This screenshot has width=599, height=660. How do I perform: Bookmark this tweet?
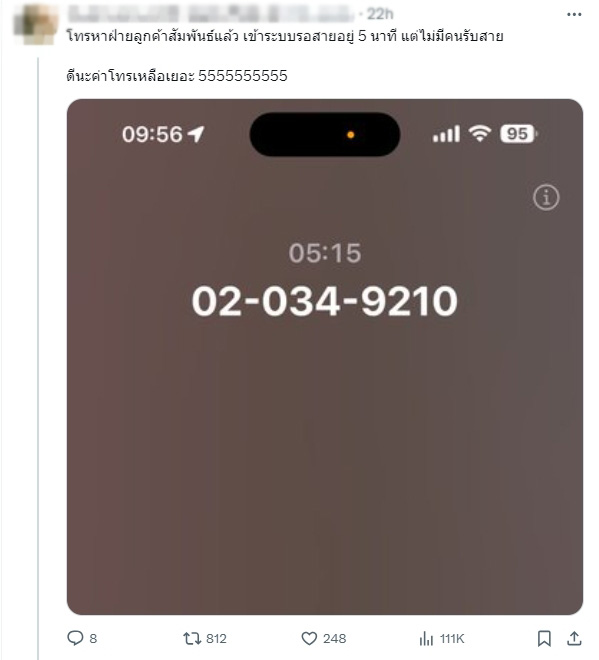tap(544, 639)
